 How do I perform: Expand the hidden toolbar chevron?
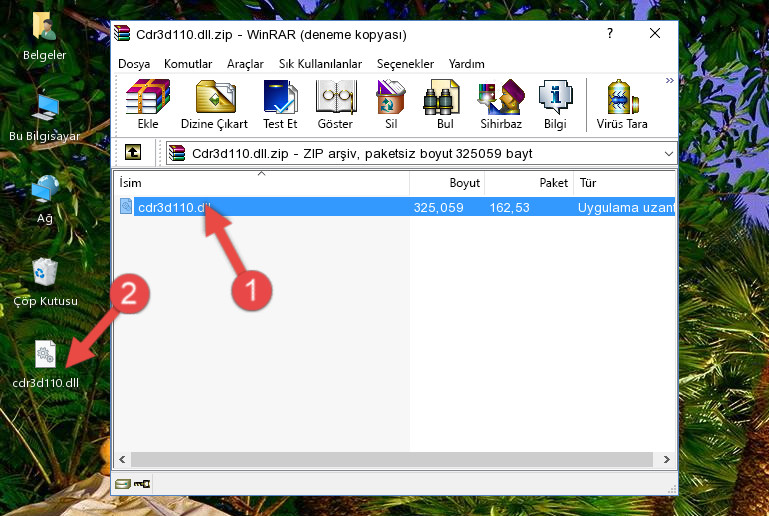[669, 80]
